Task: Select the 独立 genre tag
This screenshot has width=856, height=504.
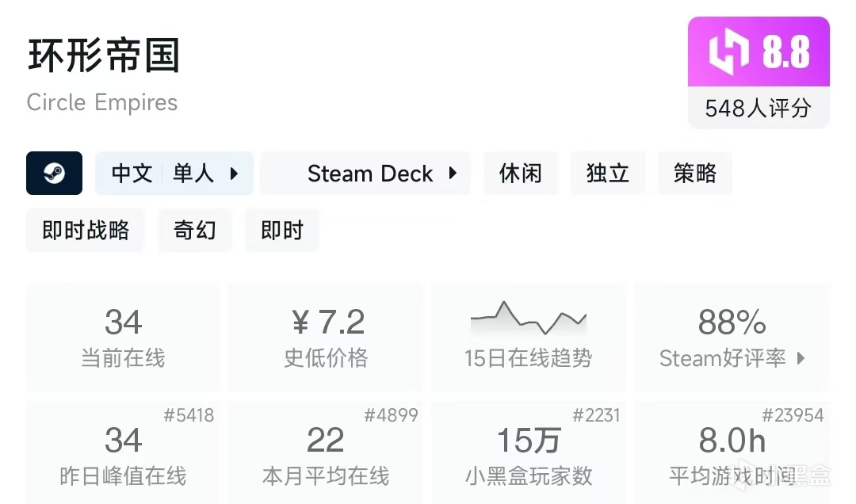Action: [x=607, y=173]
